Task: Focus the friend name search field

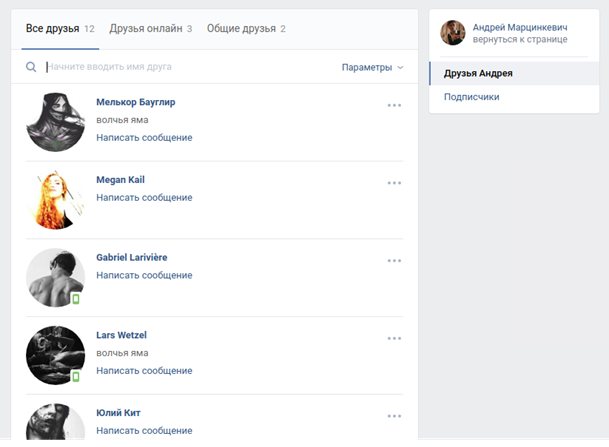Action: (x=190, y=67)
